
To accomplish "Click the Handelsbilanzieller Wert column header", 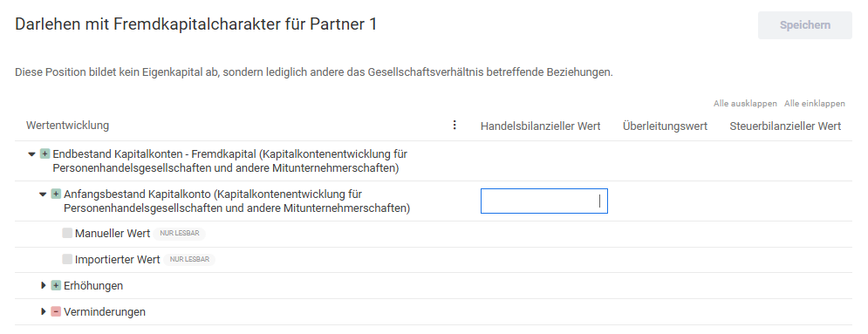I will coord(540,126).
